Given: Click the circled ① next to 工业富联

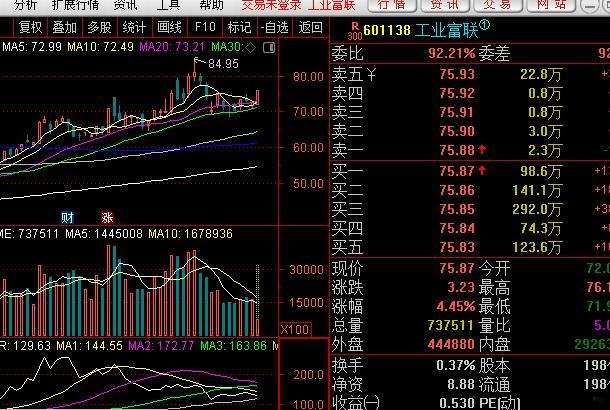Looking at the screenshot, I should click(484, 26).
